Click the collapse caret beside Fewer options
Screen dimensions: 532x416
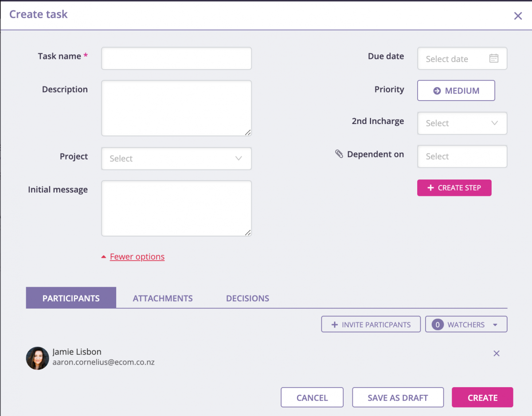[103, 256]
